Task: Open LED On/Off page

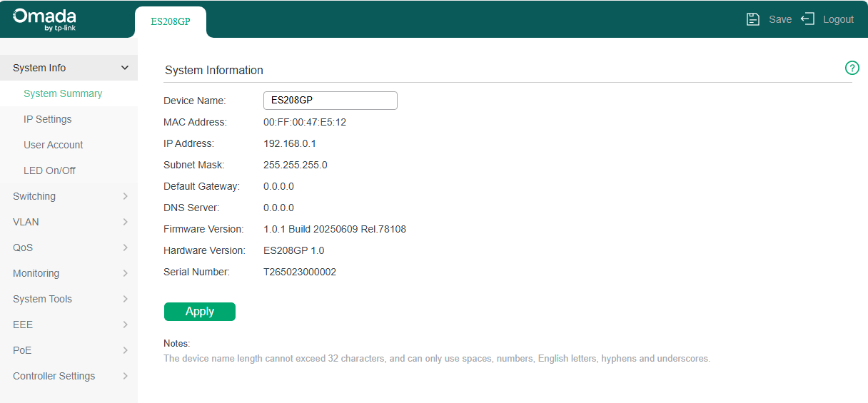Action: [x=49, y=170]
